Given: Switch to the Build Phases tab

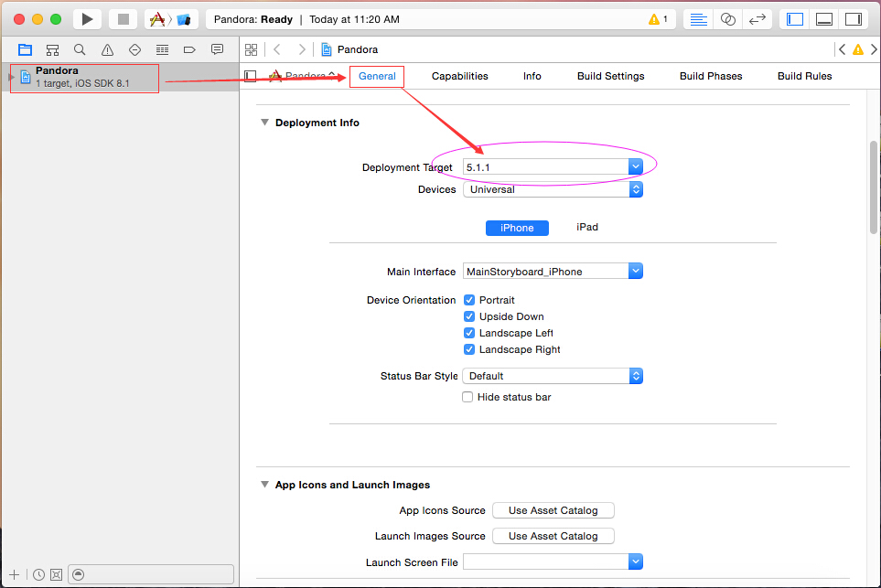Looking at the screenshot, I should pyautogui.click(x=711, y=76).
